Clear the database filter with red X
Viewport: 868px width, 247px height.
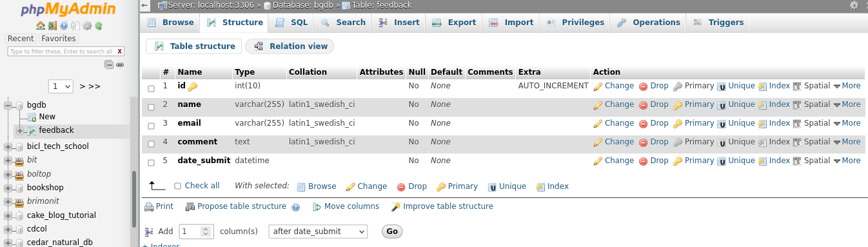coord(120,52)
